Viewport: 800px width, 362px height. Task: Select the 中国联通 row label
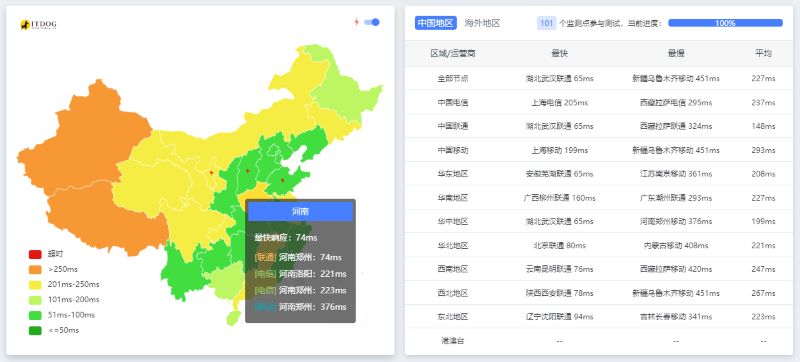[453, 126]
